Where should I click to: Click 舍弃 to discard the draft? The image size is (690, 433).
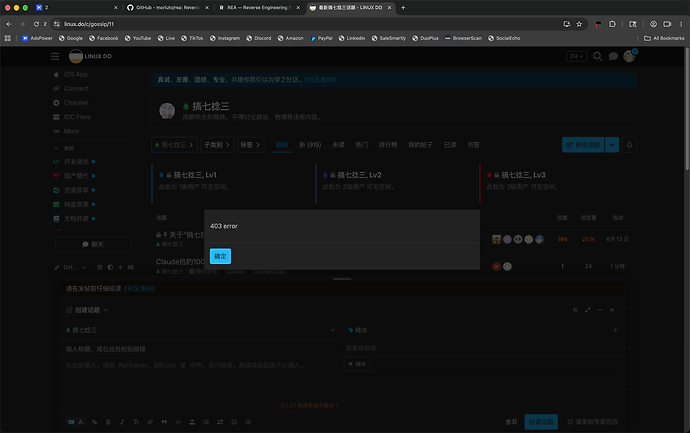(511, 422)
